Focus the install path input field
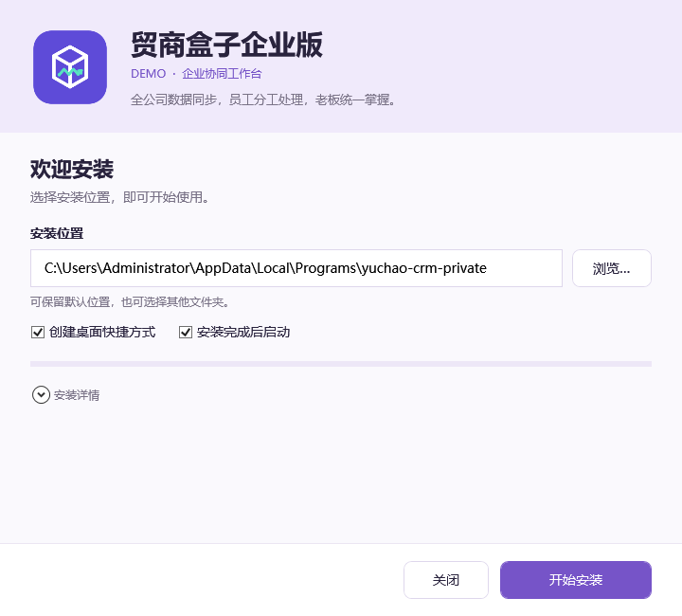 point(296,268)
